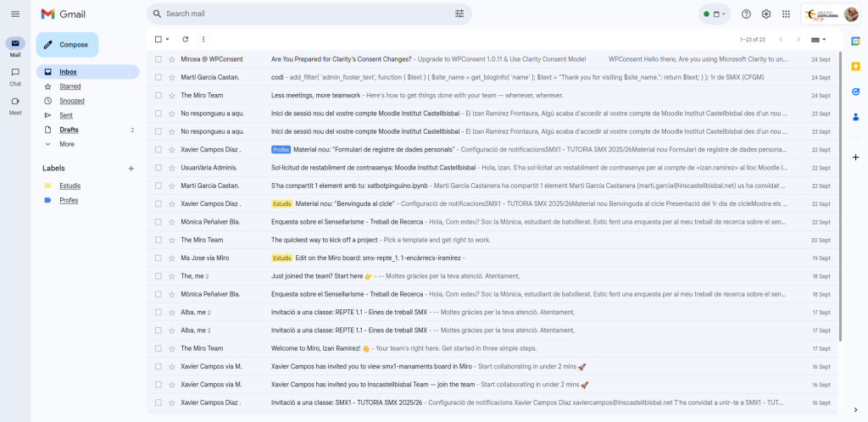Open the Settings gear icon
The width and height of the screenshot is (868, 422).
(x=766, y=14)
